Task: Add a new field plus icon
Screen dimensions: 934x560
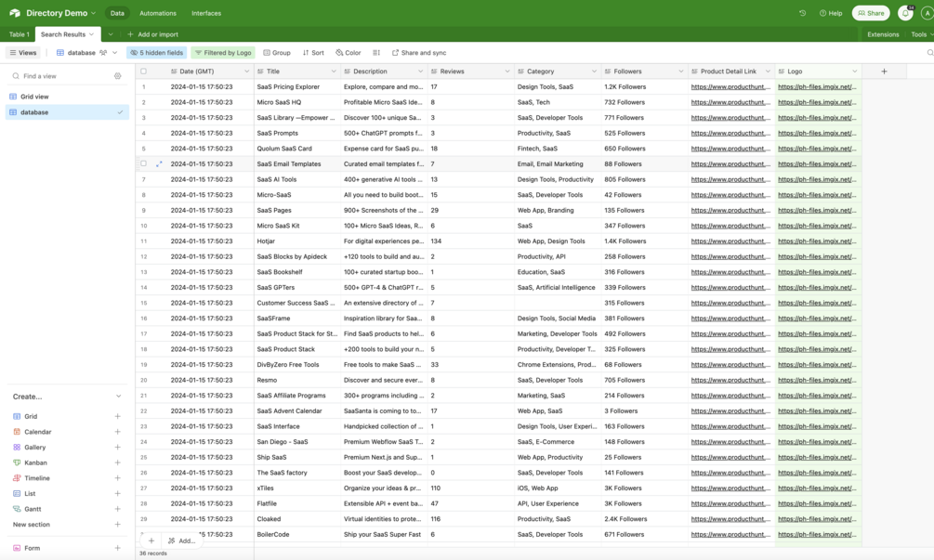Action: click(x=884, y=72)
